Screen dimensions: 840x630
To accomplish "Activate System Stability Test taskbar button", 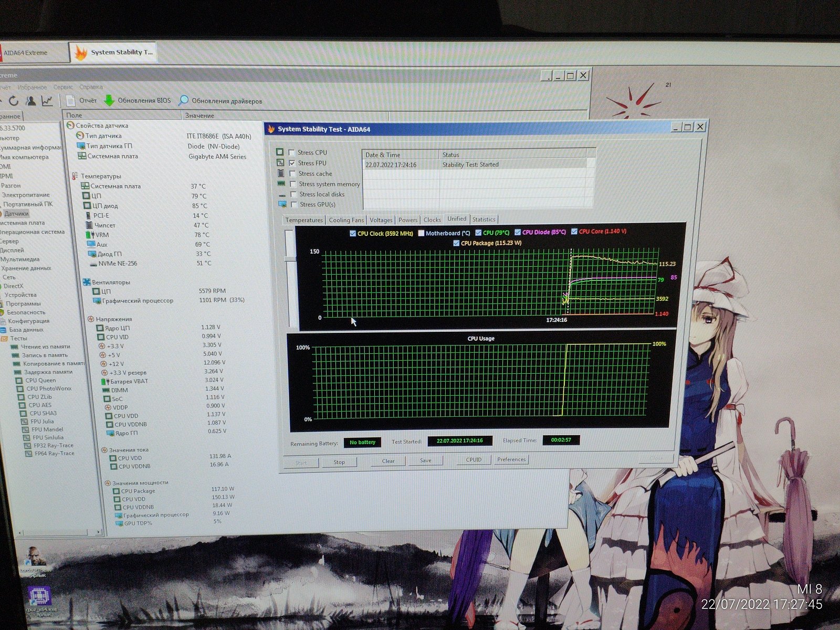I will (113, 52).
